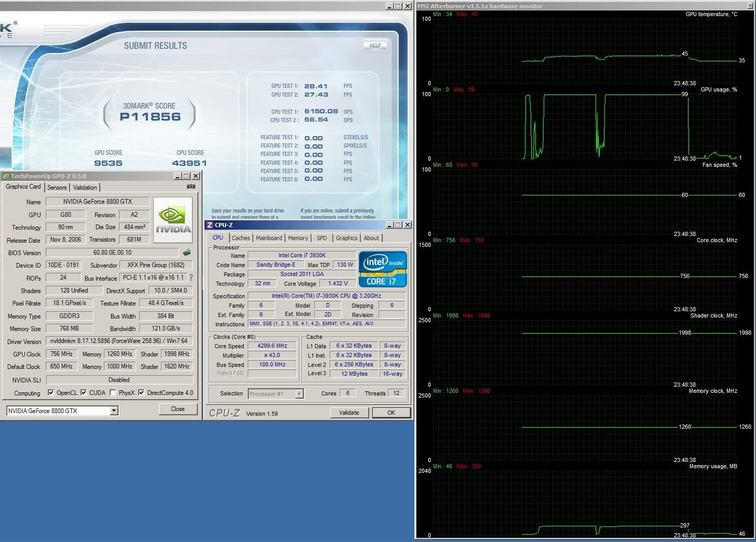Click the HELP button in 3DMark

(x=375, y=45)
